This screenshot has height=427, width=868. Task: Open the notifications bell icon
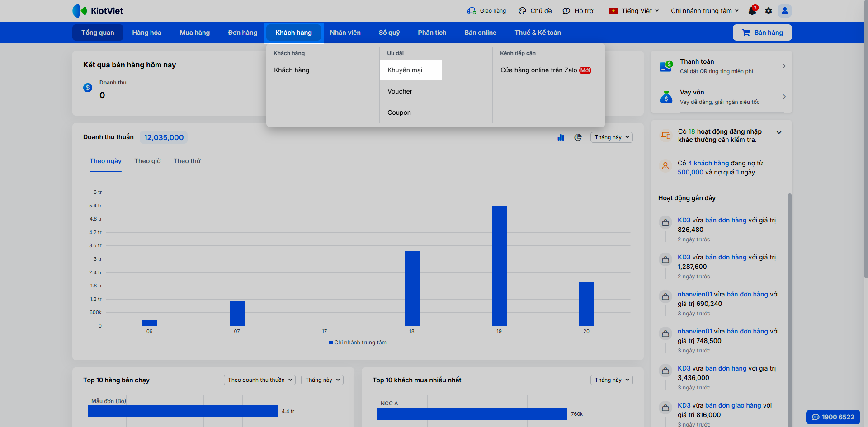(752, 11)
